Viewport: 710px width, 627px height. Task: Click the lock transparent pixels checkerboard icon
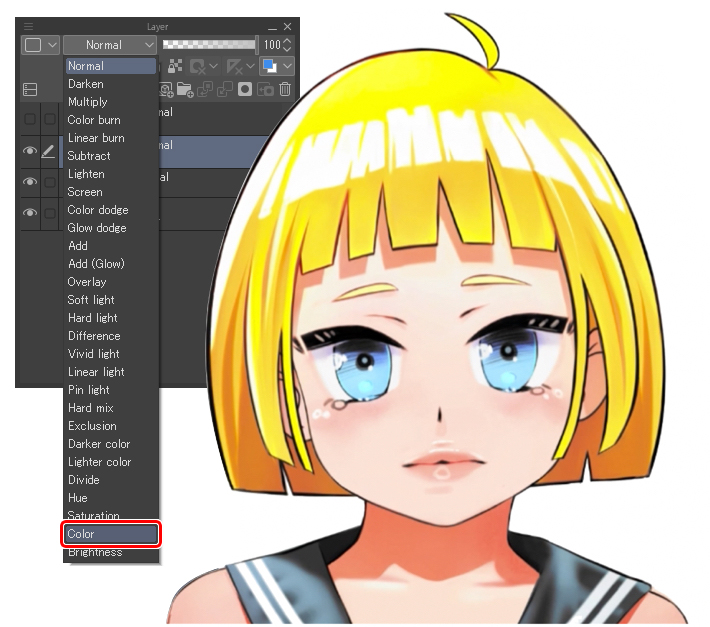point(175,66)
